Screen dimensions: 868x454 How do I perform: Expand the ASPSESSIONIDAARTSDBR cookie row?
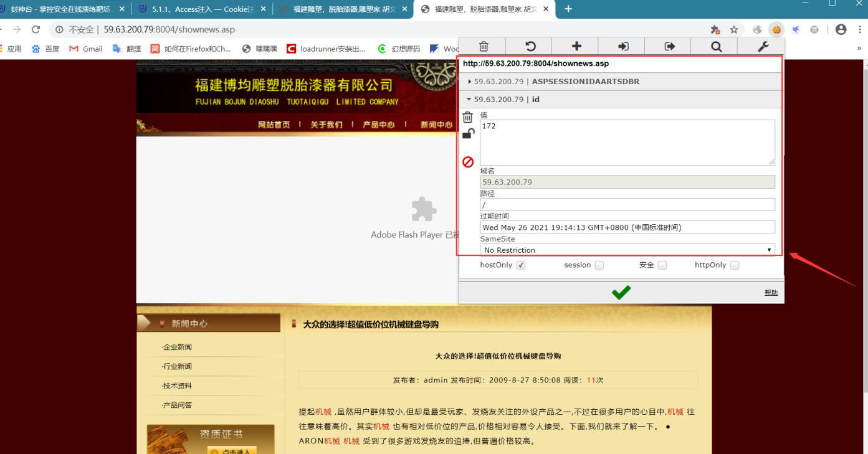(621, 82)
